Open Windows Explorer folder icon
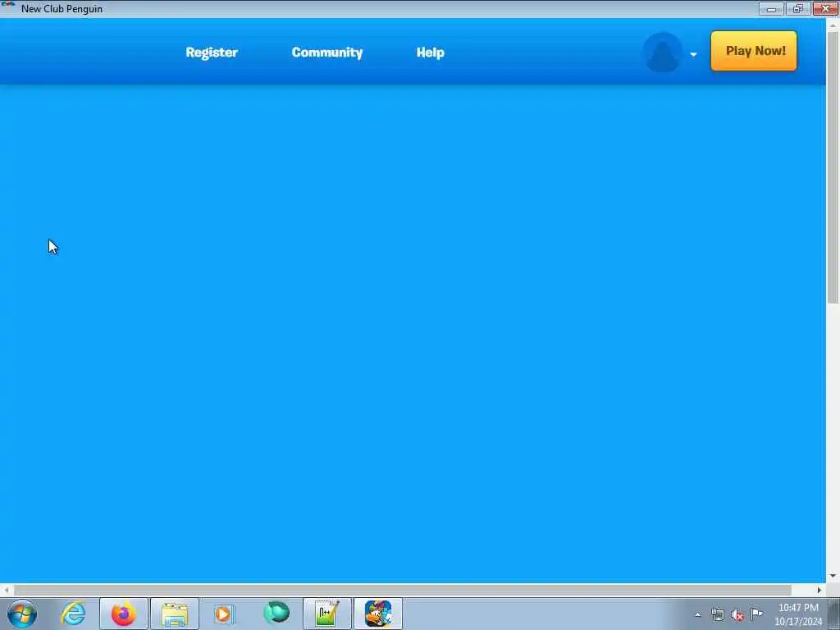The width and height of the screenshot is (840, 630). [x=175, y=614]
